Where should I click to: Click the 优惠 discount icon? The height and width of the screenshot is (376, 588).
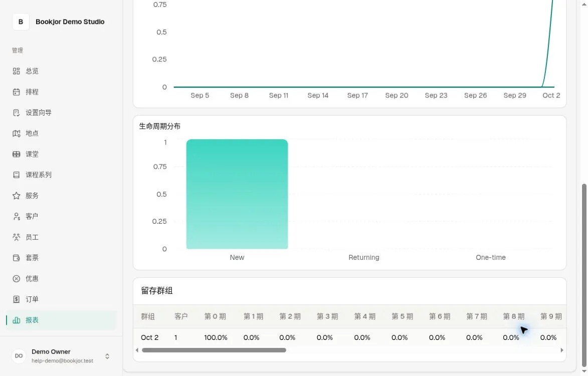16,279
